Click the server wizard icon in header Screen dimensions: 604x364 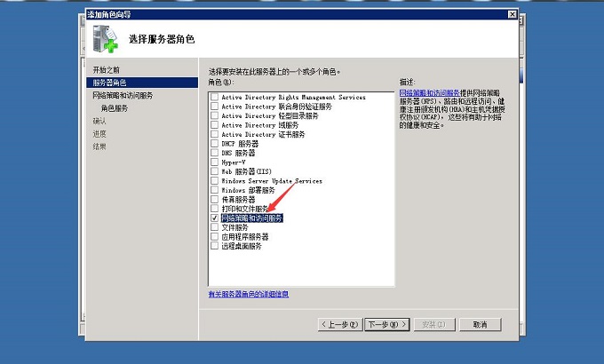[106, 40]
